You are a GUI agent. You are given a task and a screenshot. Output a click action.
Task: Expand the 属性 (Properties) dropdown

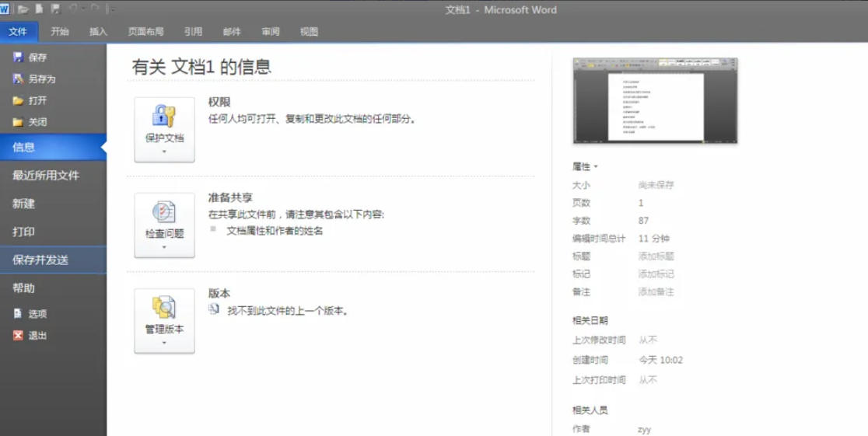pos(585,166)
